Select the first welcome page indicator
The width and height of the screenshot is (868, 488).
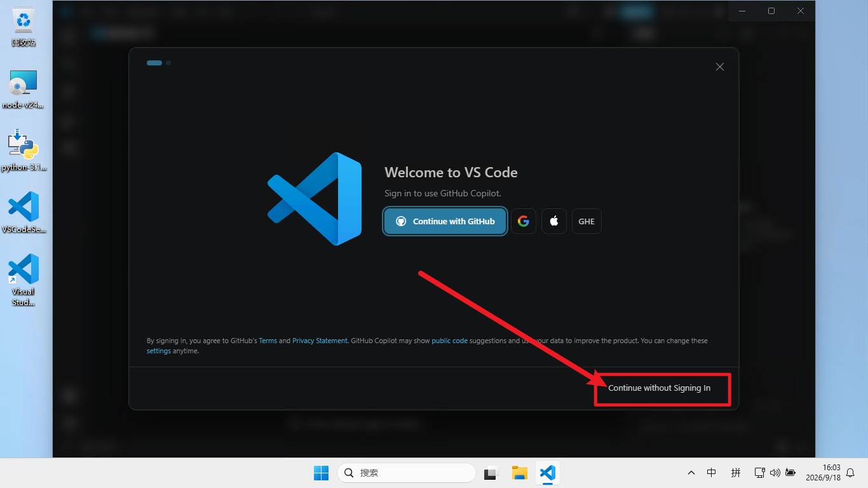click(x=154, y=63)
